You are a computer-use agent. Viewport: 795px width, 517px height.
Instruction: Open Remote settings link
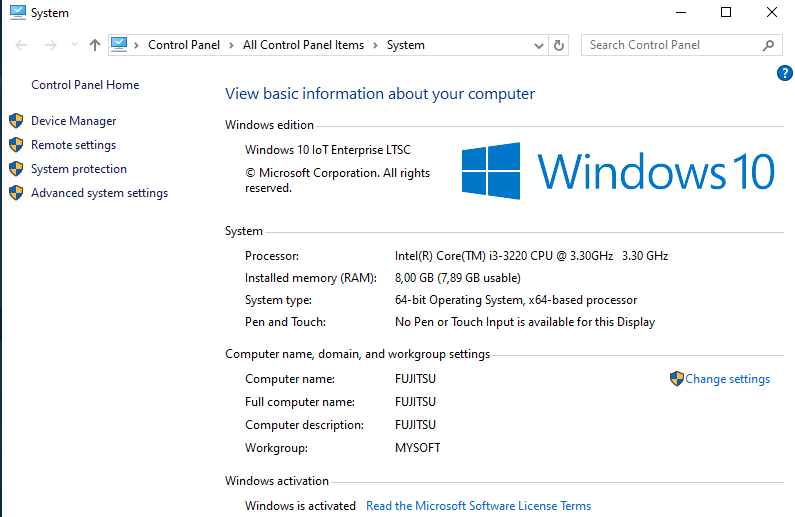pyautogui.click(x=73, y=145)
